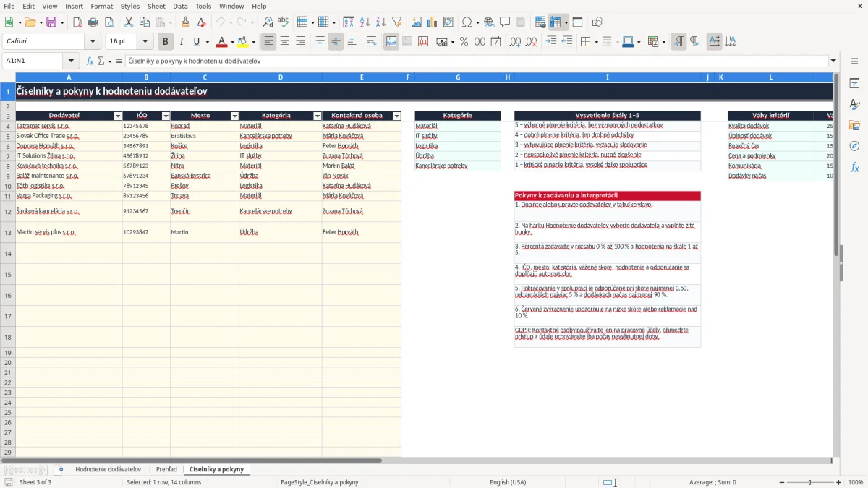Open the special character picker

467,22
